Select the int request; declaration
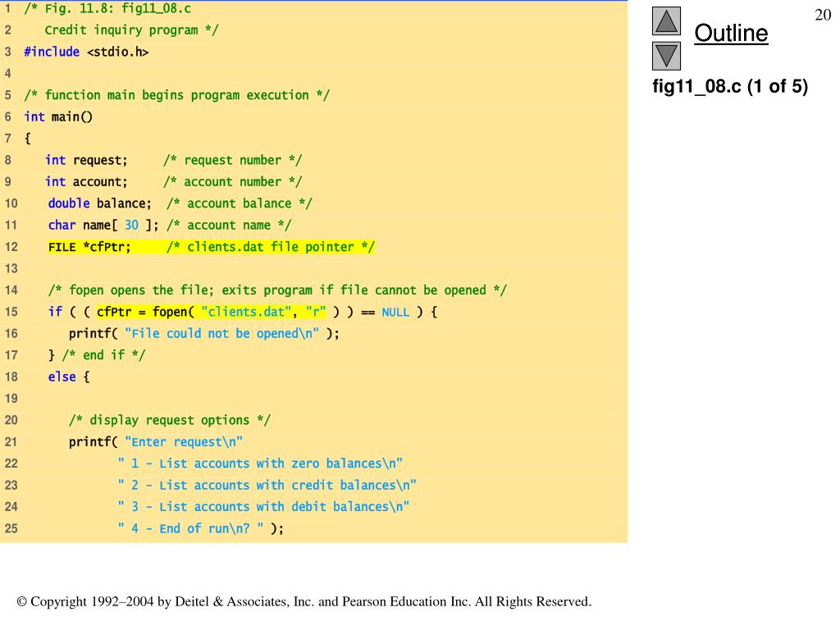The height and width of the screenshot is (630, 840). (86, 160)
